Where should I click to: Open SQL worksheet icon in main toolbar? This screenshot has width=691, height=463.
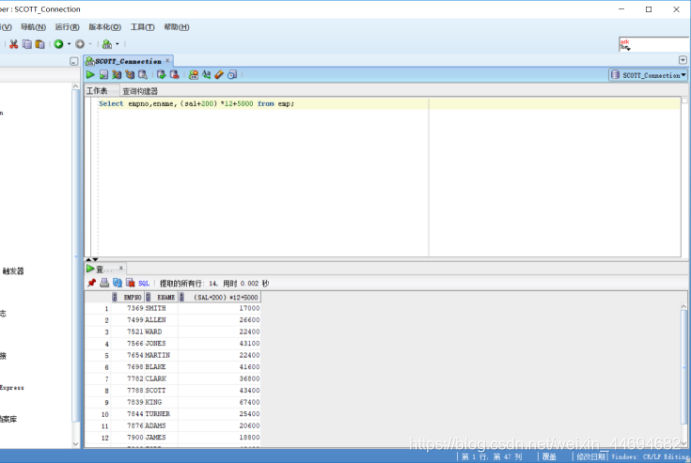pyautogui.click(x=107, y=44)
